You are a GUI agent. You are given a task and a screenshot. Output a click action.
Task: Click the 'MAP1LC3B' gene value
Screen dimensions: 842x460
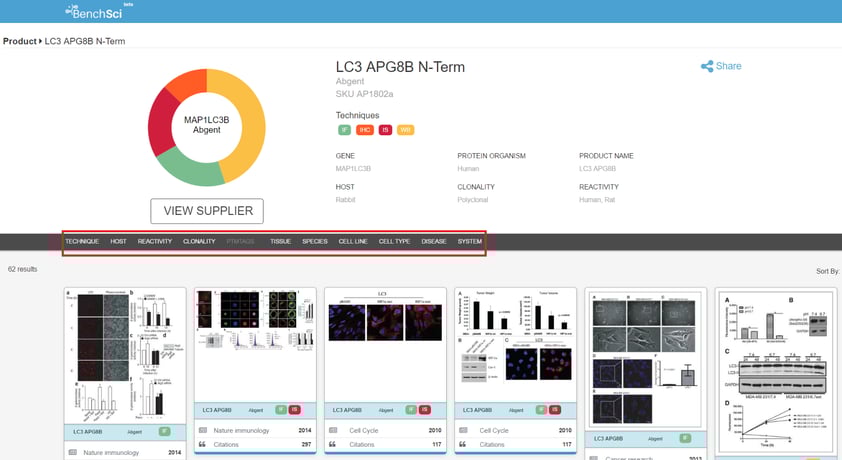(353, 169)
